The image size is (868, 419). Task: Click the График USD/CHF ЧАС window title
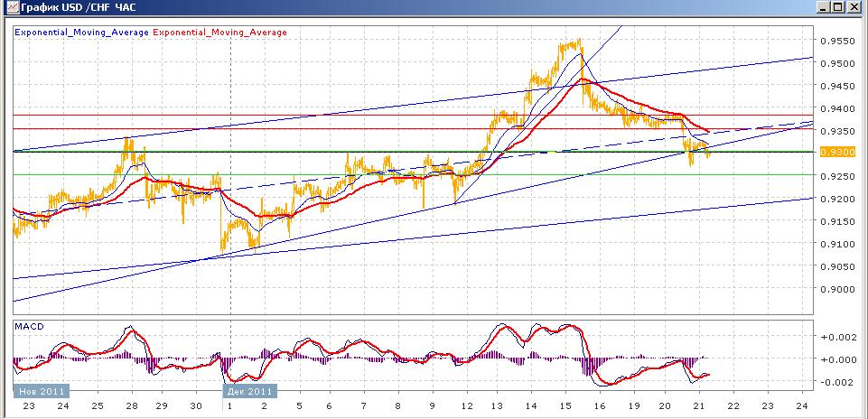[78, 7]
